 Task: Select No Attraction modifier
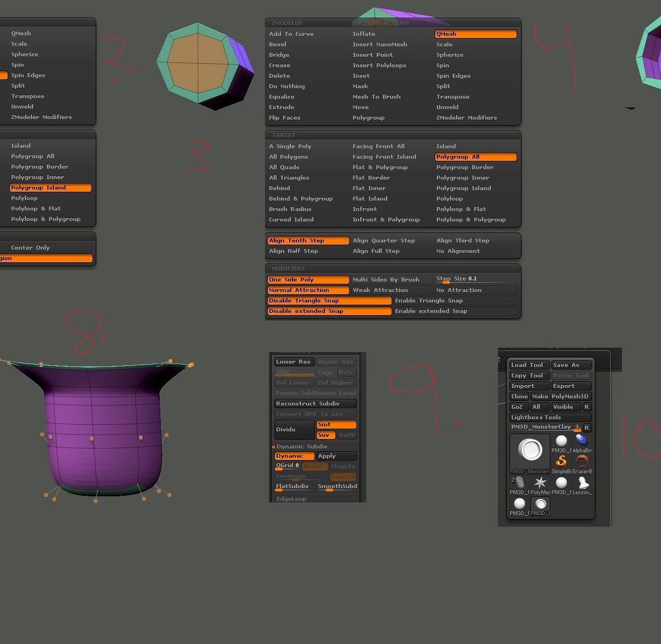click(476, 290)
